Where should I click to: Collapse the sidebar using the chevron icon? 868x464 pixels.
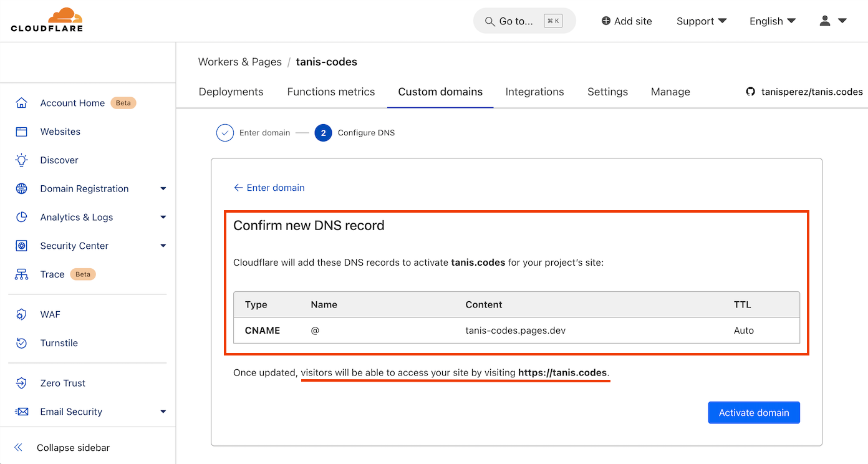tap(17, 447)
